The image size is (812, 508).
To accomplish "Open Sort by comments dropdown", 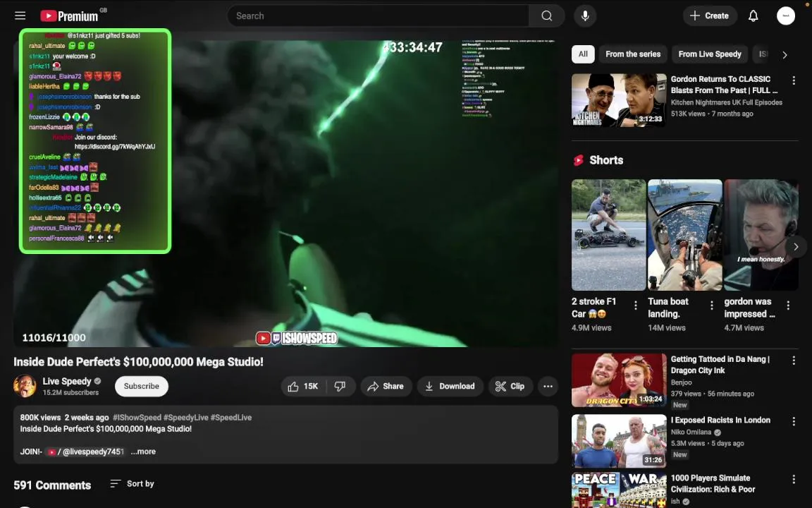I will pyautogui.click(x=132, y=483).
